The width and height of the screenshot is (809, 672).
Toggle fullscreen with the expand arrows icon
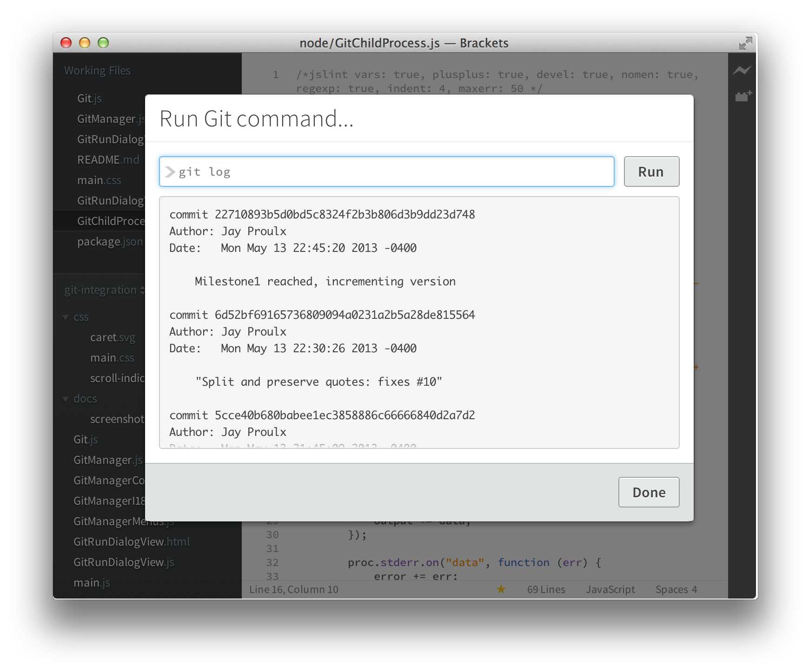coord(745,43)
